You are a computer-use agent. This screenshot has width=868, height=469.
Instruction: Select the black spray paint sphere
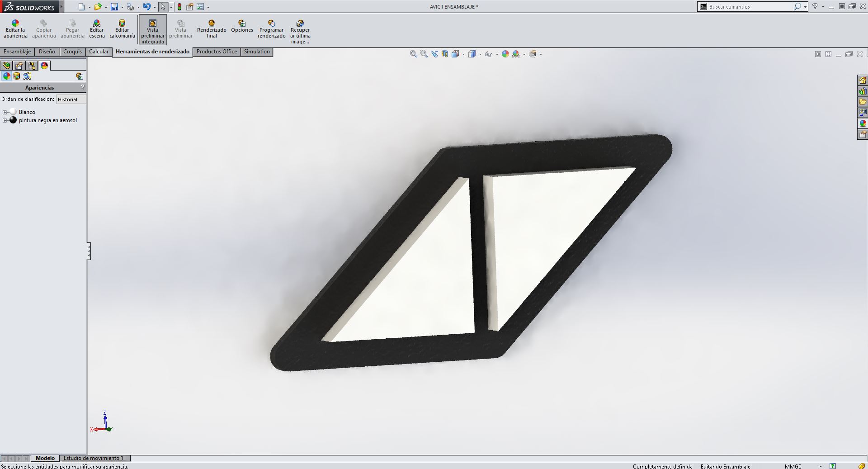click(13, 120)
